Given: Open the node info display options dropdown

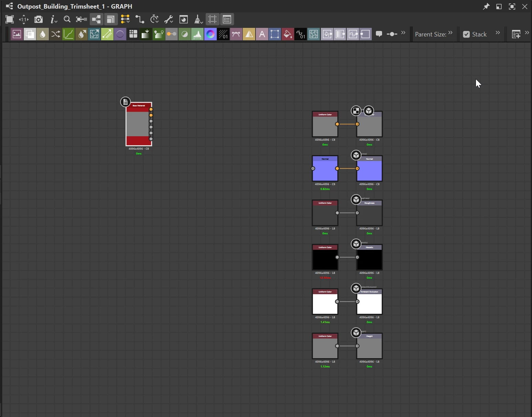Looking at the screenshot, I should click(53, 19).
